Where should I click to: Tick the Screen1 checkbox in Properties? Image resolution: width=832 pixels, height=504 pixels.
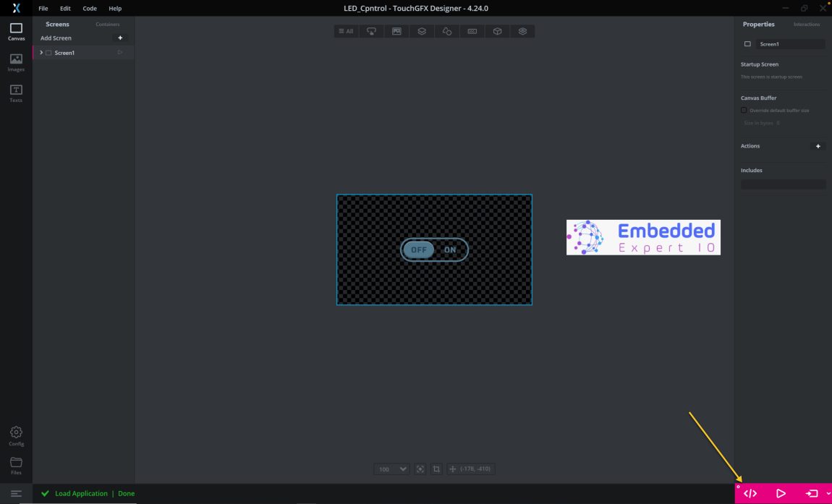pos(747,43)
